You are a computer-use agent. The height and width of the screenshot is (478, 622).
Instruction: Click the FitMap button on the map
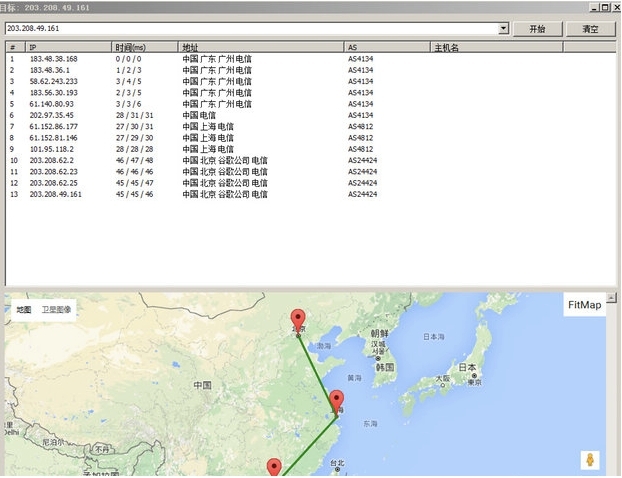click(585, 305)
